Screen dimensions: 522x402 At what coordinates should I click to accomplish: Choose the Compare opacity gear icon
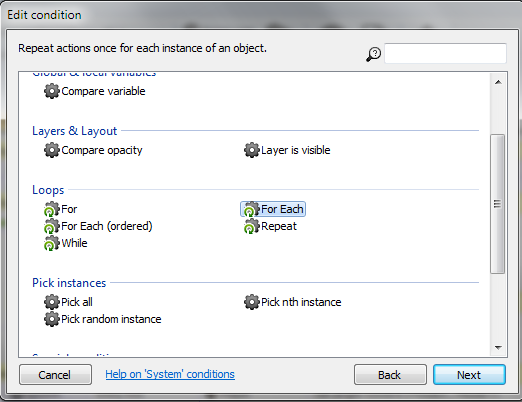pos(52,150)
